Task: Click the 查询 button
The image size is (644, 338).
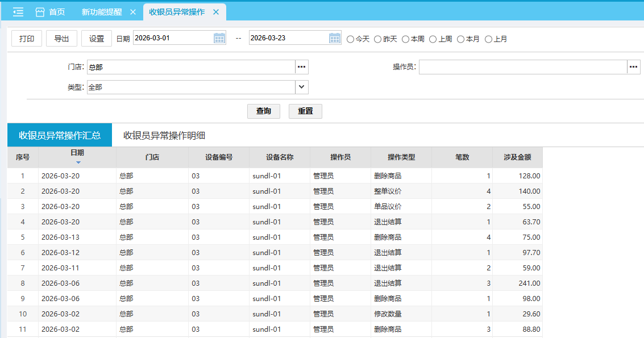Action: 264,111
